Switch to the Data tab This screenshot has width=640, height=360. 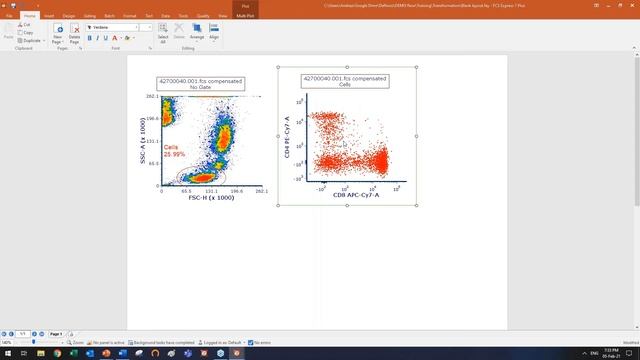pos(165,16)
